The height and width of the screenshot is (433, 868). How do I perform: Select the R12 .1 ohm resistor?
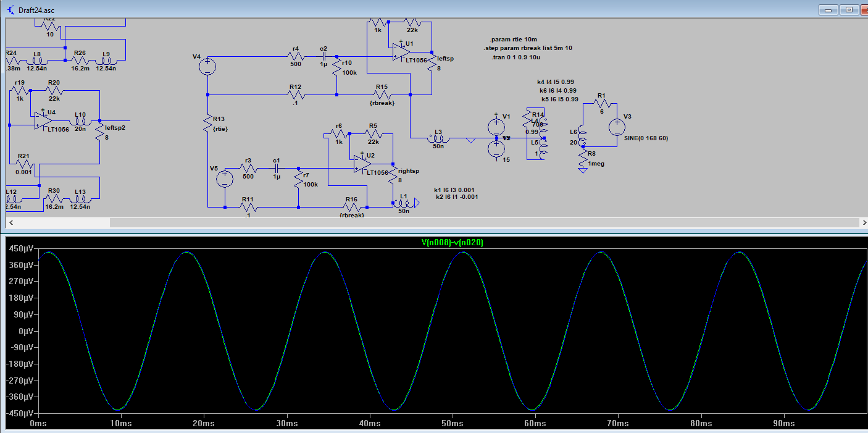pyautogui.click(x=296, y=95)
